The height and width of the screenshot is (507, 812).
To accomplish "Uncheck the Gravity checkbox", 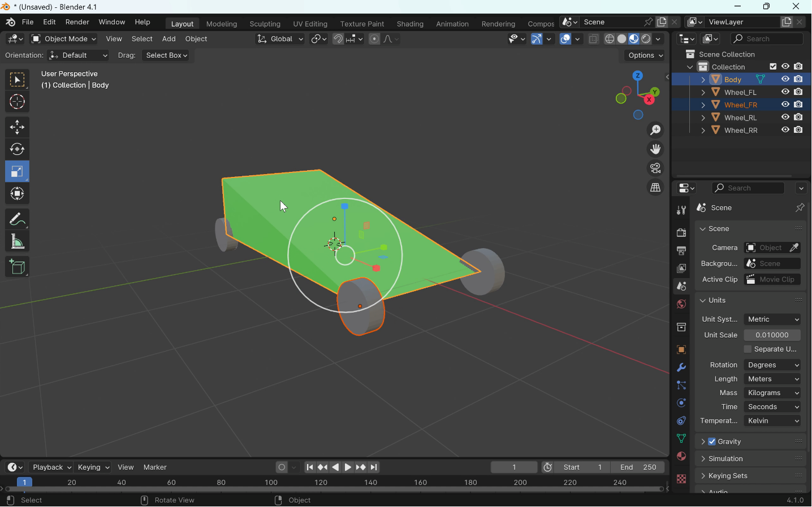I will point(712,442).
